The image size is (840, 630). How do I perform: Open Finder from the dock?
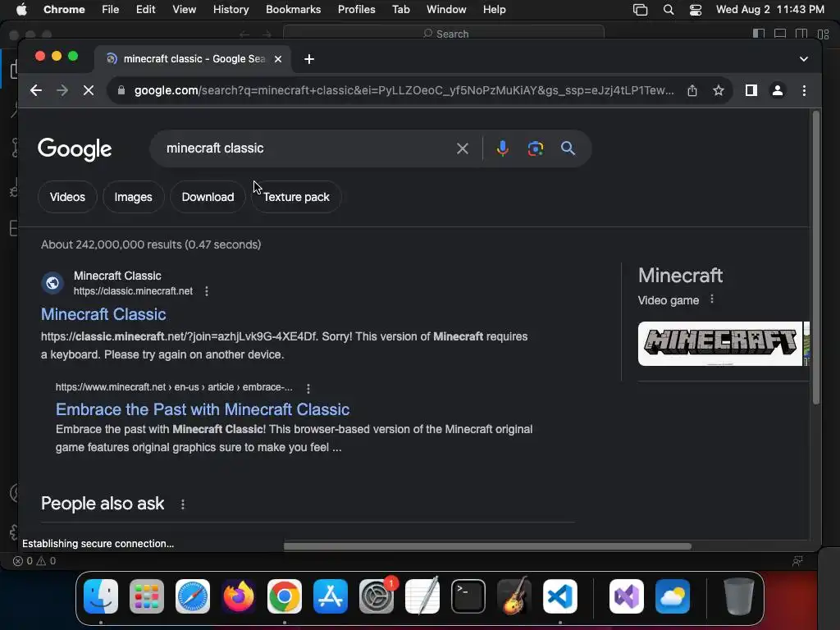click(101, 596)
